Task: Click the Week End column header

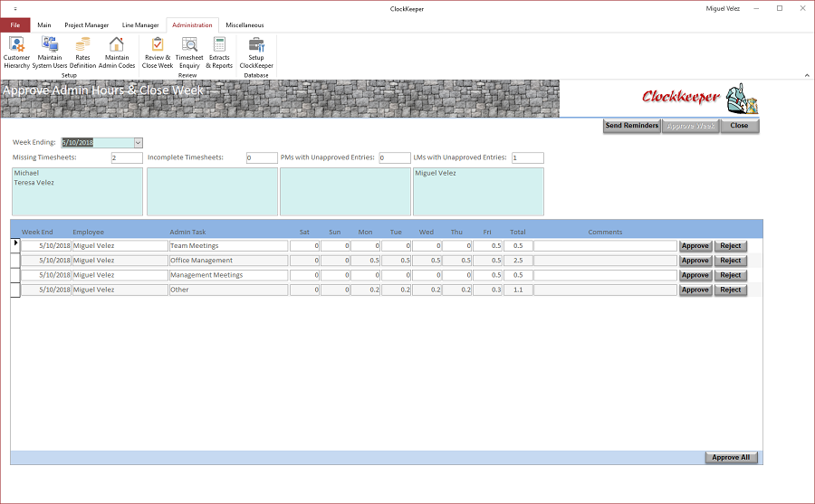Action: coord(37,233)
